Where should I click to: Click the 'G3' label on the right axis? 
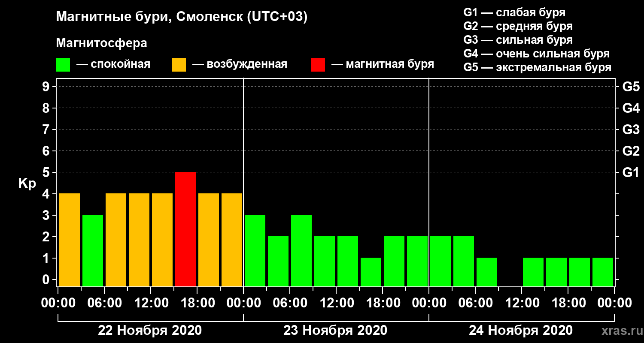[x=631, y=129]
